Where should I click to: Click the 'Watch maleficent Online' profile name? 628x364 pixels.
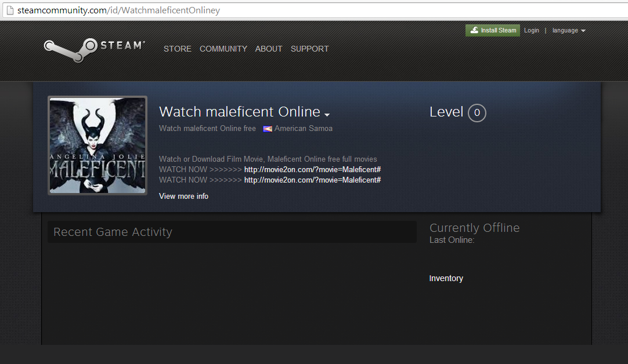pos(240,112)
